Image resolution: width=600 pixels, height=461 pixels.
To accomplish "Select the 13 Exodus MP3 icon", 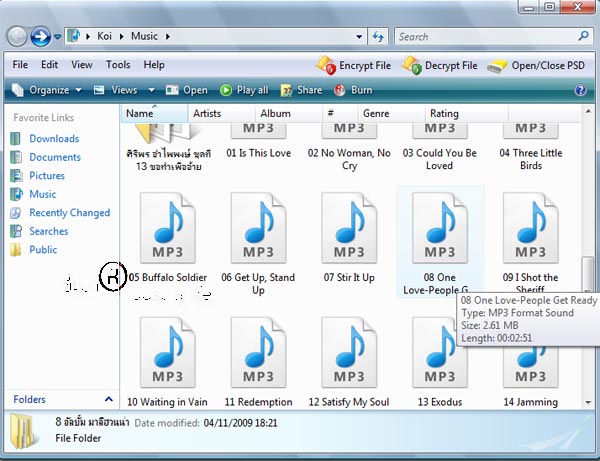I will click(x=440, y=352).
